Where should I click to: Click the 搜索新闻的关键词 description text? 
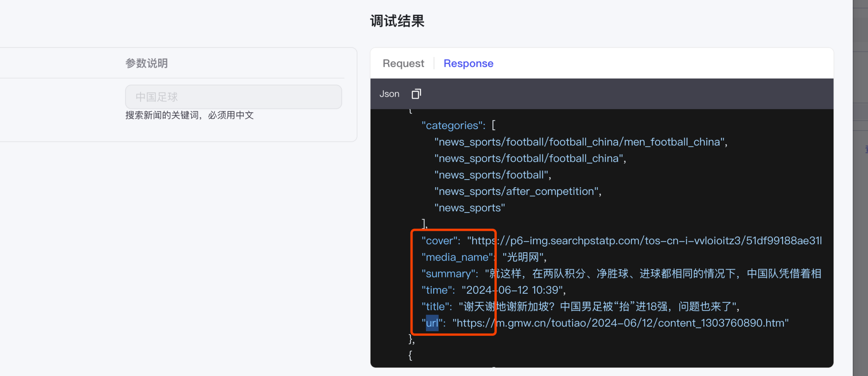[189, 115]
